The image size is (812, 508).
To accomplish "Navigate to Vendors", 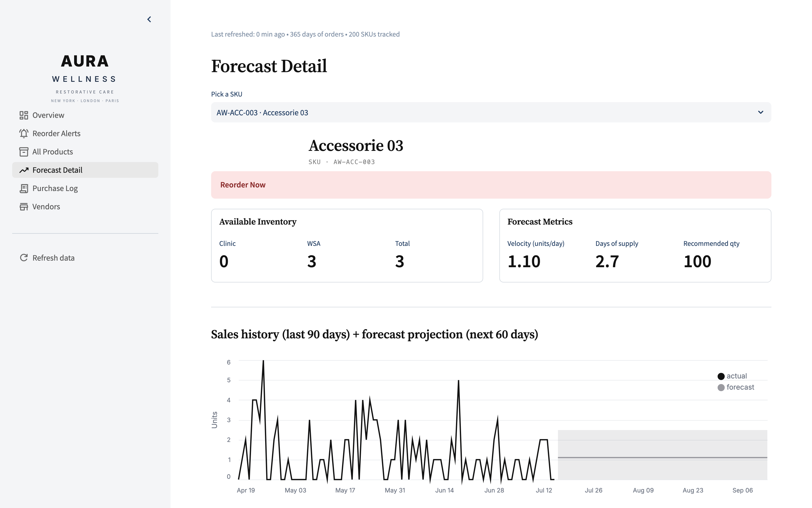I will click(85, 207).
